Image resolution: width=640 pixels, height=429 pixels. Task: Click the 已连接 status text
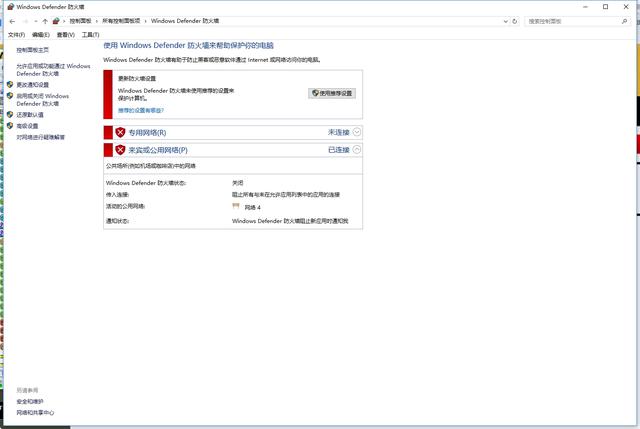[x=339, y=150]
